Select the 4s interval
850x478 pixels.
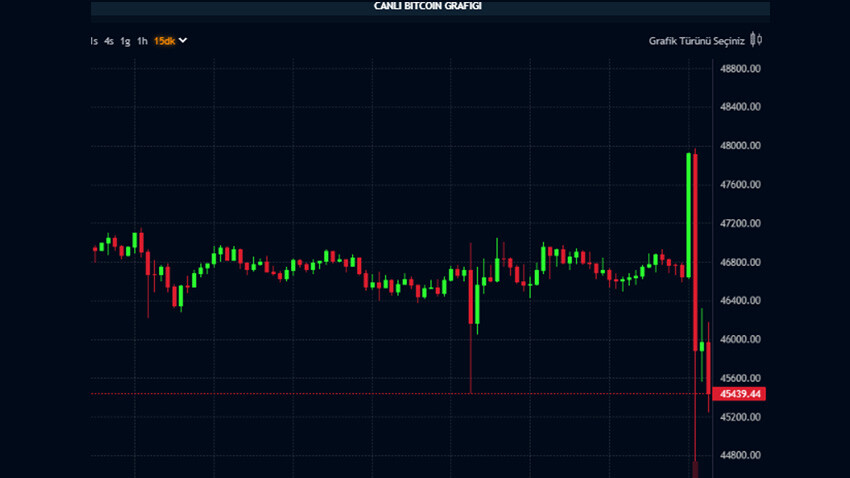pos(109,41)
